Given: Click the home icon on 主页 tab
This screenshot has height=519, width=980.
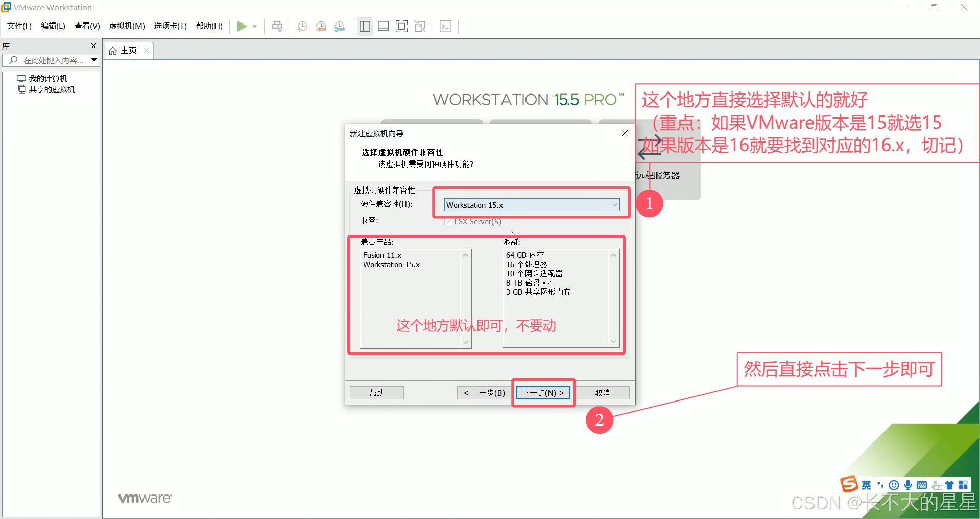Looking at the screenshot, I should point(113,51).
